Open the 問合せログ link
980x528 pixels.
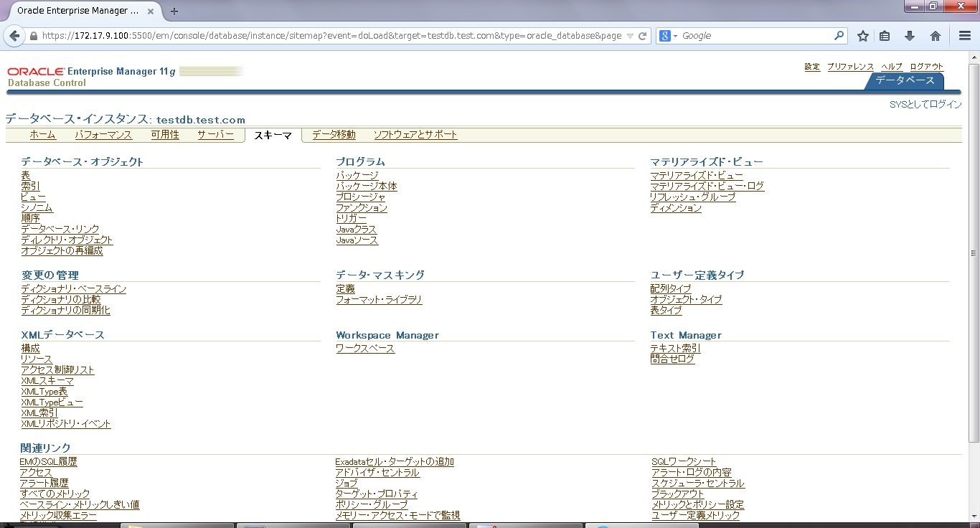pos(672,359)
